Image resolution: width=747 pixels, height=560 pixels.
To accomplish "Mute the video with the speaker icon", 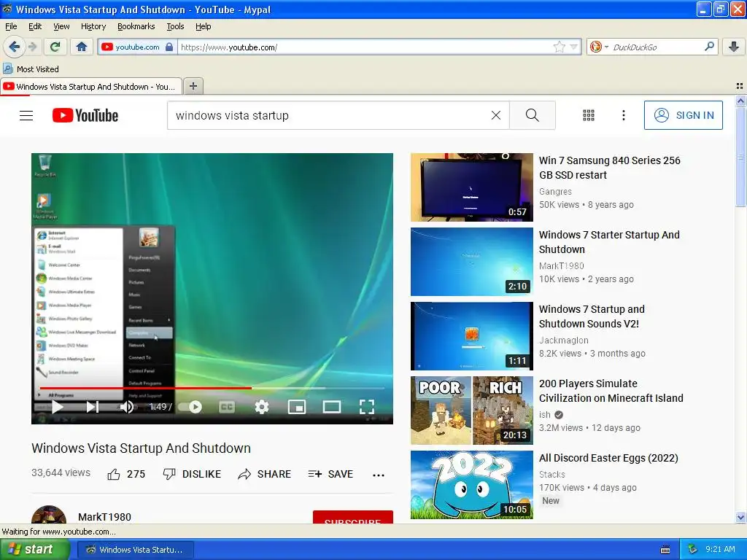I will [127, 407].
